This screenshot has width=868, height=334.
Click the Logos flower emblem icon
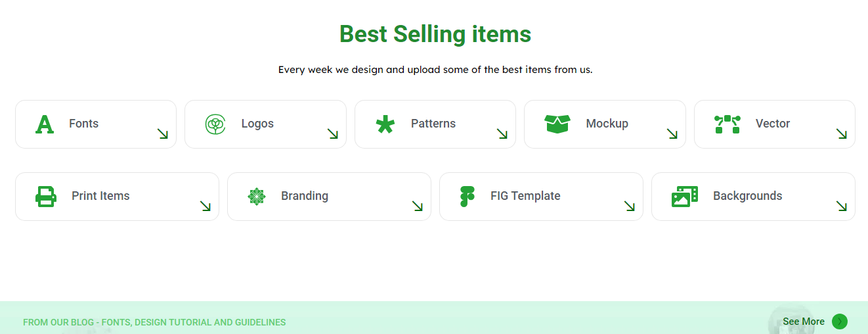click(x=215, y=124)
